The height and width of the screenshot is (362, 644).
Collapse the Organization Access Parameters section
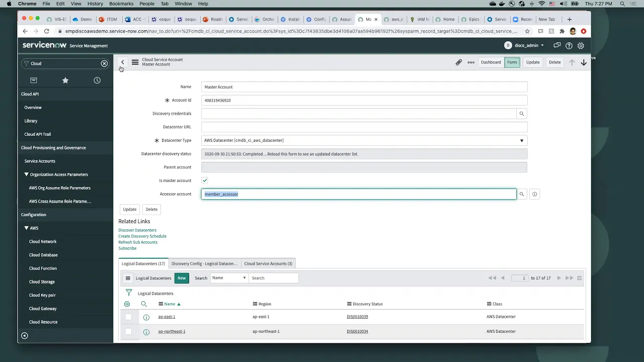point(26,174)
